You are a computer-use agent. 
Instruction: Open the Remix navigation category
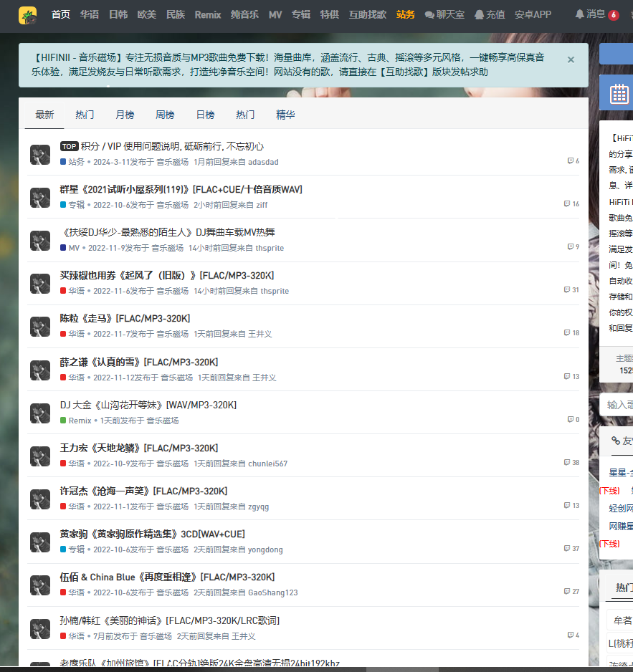[208, 14]
